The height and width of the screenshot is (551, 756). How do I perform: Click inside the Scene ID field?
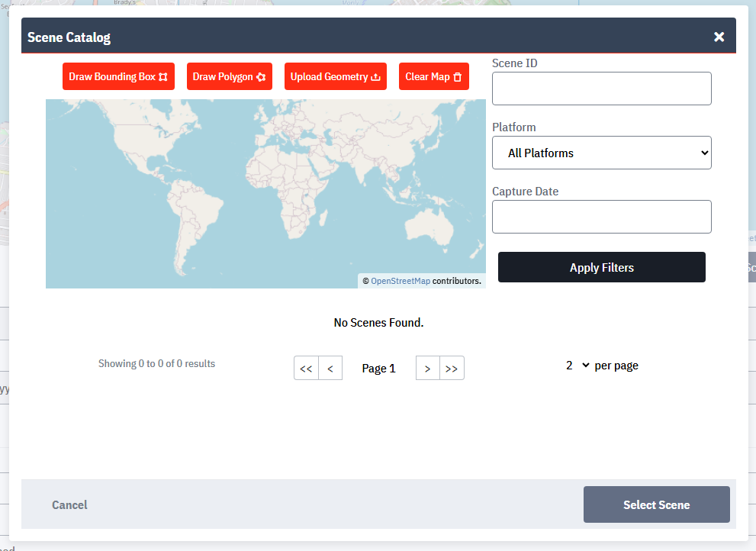coord(601,89)
